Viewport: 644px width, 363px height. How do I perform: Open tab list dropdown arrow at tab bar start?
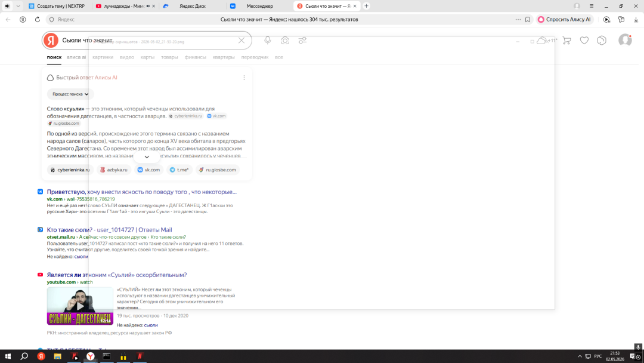tap(18, 6)
